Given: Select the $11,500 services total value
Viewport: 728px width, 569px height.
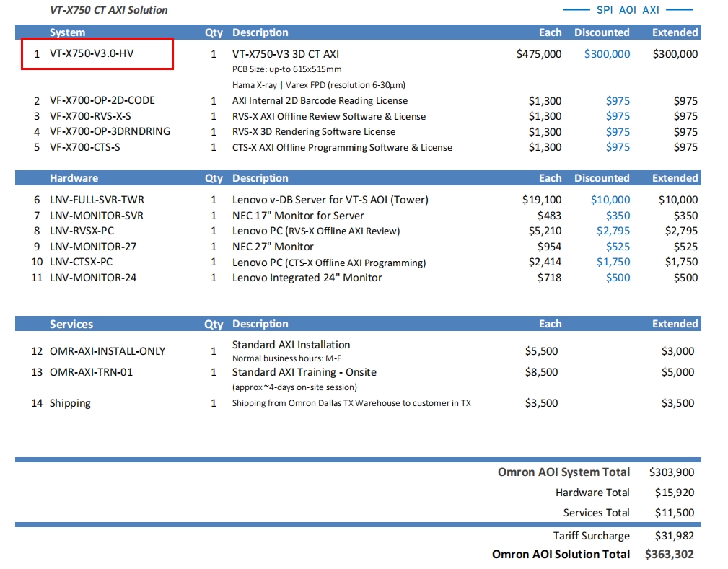Looking at the screenshot, I should pyautogui.click(x=675, y=513).
